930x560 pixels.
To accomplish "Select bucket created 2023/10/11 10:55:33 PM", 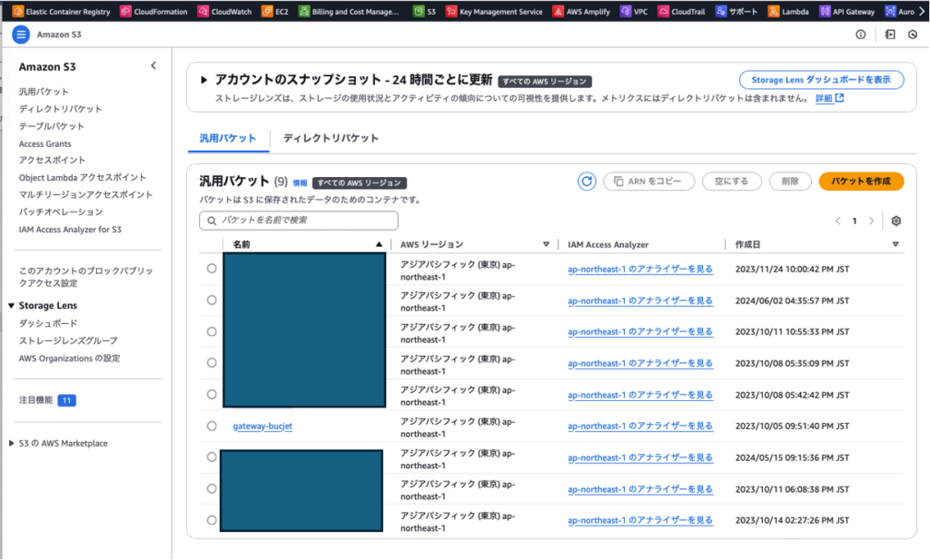I will coord(212,331).
